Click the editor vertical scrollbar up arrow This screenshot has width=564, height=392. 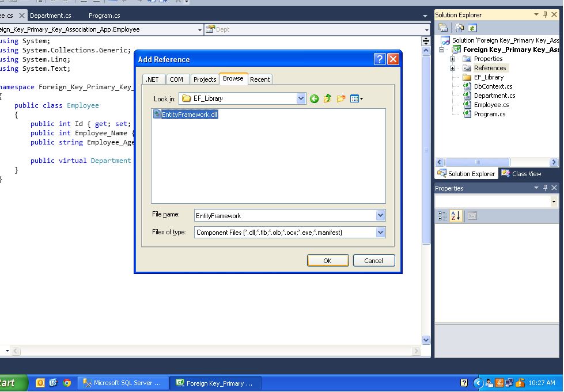pyautogui.click(x=426, y=50)
